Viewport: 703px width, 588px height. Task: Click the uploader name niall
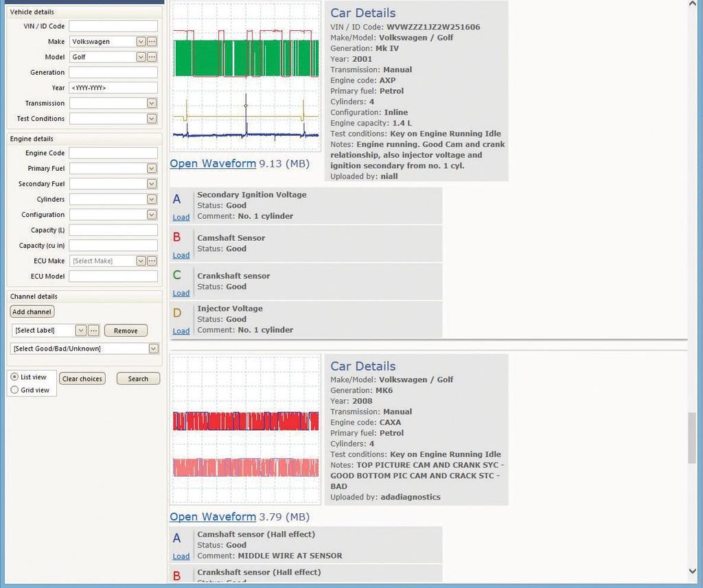coord(389,176)
